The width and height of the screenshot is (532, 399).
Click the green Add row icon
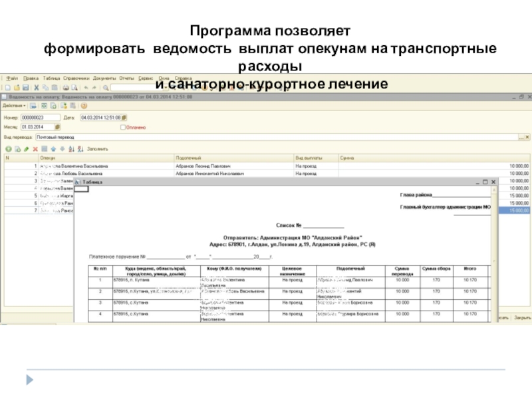pos(9,149)
